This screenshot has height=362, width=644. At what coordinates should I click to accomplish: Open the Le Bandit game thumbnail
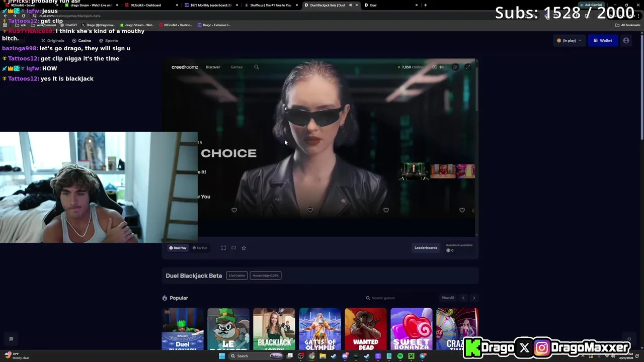click(x=228, y=329)
